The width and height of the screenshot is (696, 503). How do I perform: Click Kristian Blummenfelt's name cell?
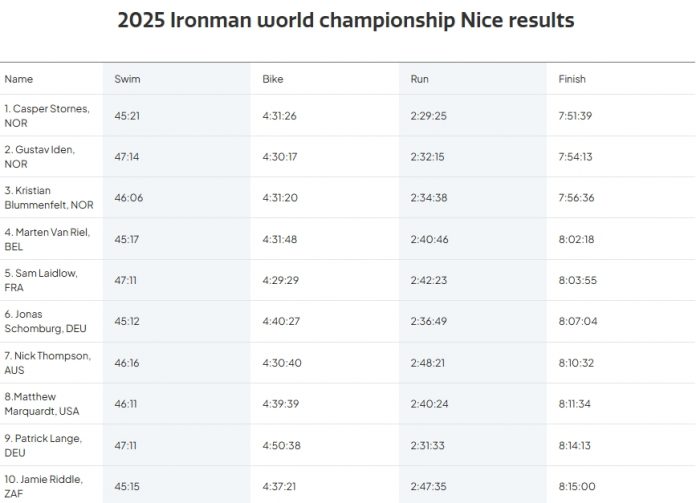[49, 198]
